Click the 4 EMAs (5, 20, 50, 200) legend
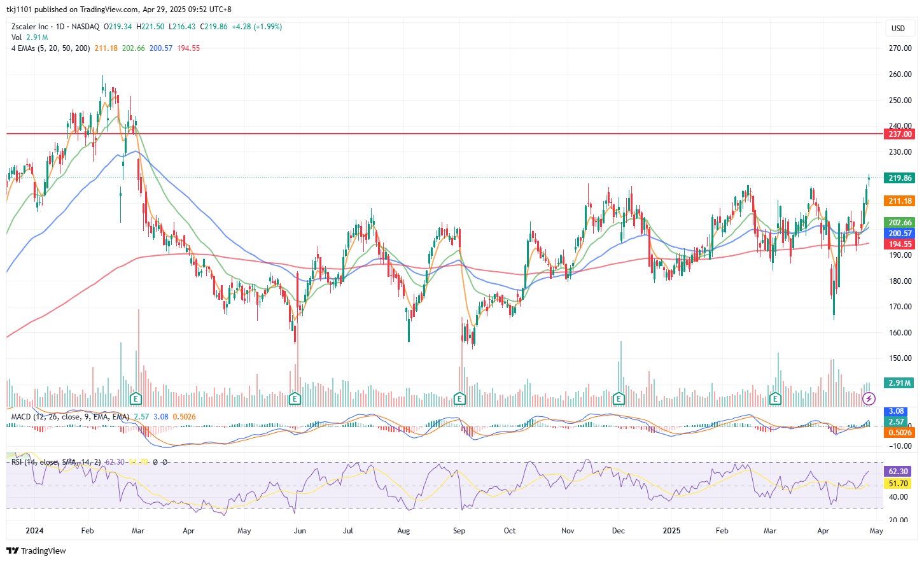 [50, 48]
